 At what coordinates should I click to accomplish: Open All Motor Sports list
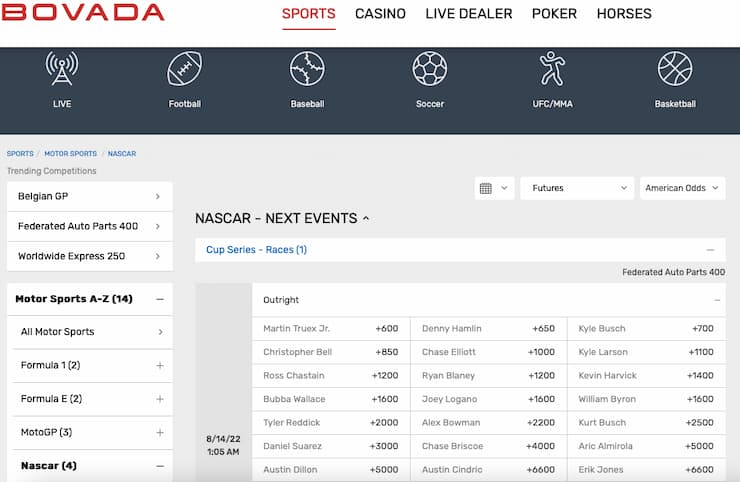(x=92, y=332)
